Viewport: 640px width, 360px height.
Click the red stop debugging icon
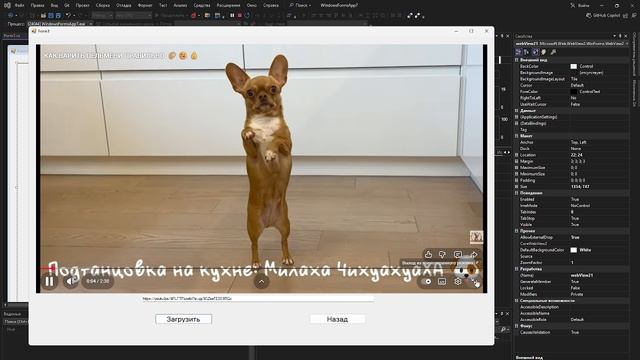coord(240,16)
